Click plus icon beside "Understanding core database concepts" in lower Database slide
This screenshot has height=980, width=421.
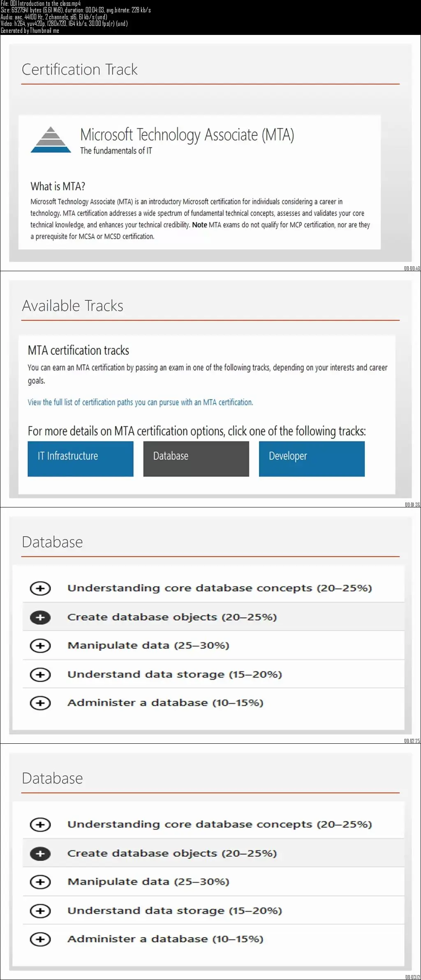point(40,825)
